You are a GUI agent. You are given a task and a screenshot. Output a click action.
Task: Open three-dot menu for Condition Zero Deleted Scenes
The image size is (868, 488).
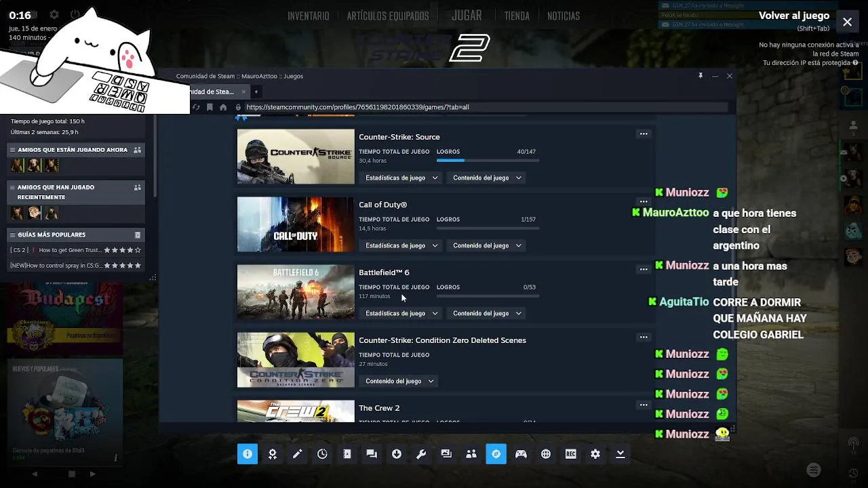click(x=644, y=337)
